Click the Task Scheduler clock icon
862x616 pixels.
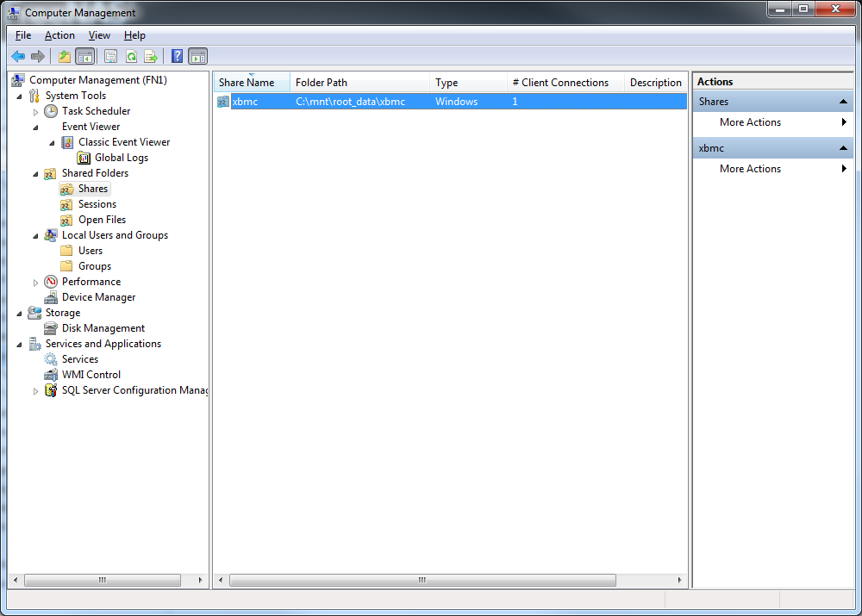[51, 111]
